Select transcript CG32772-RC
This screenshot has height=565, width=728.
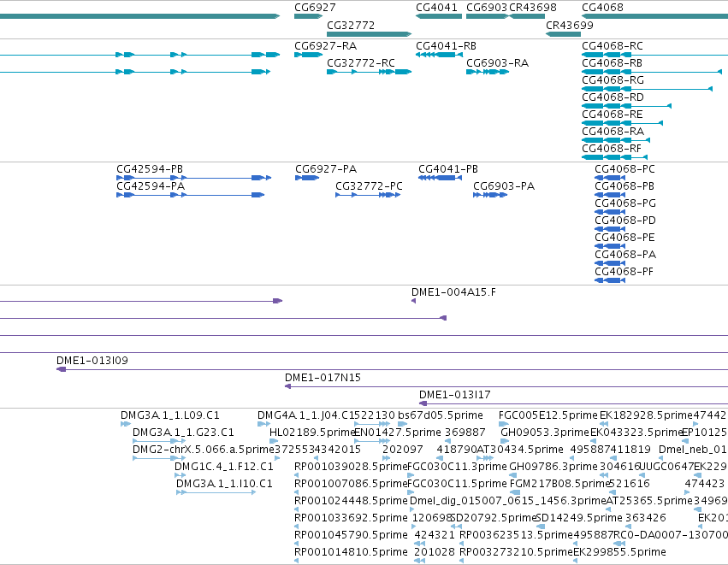point(361,63)
